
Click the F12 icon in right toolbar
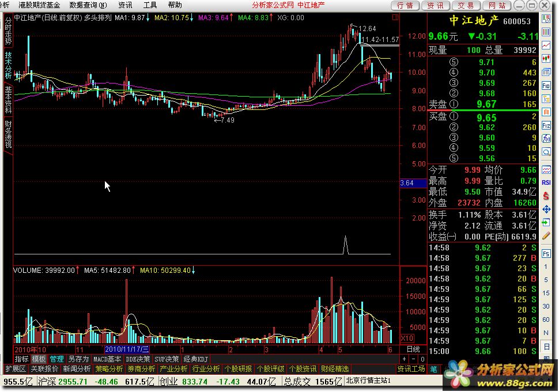tap(546, 125)
